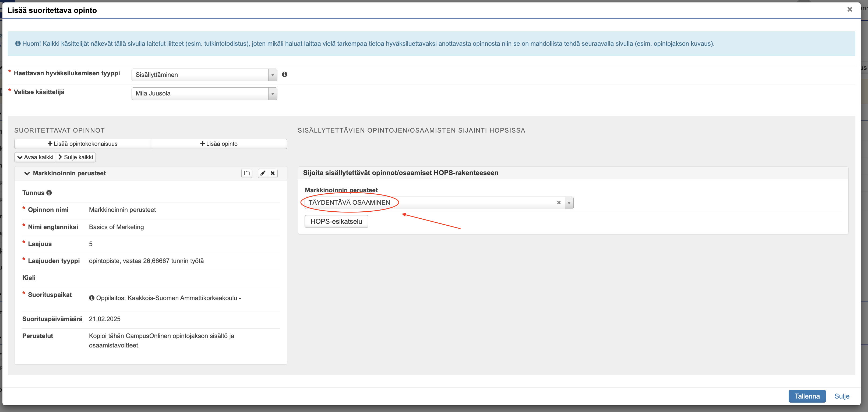Click the pencil edit icon for Markkinoinnin perusteet
This screenshot has height=412, width=868.
[263, 173]
